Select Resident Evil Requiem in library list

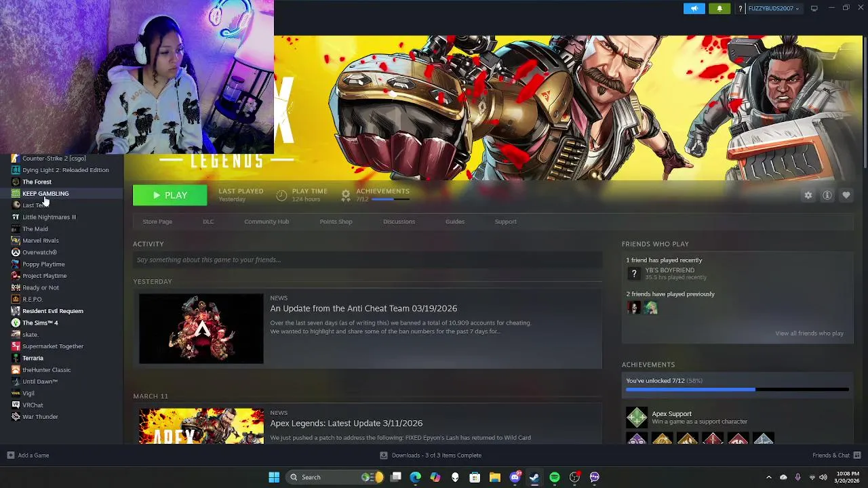point(52,311)
